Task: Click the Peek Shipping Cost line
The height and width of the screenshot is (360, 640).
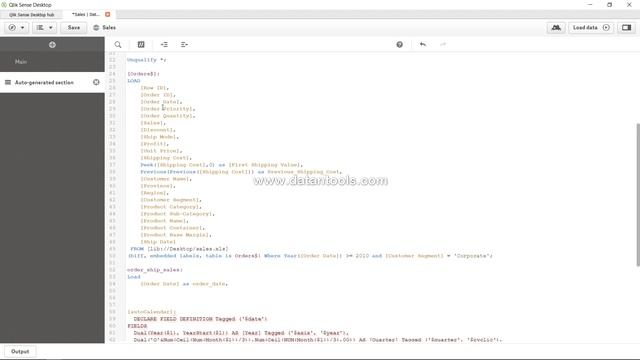Action: 222,165
